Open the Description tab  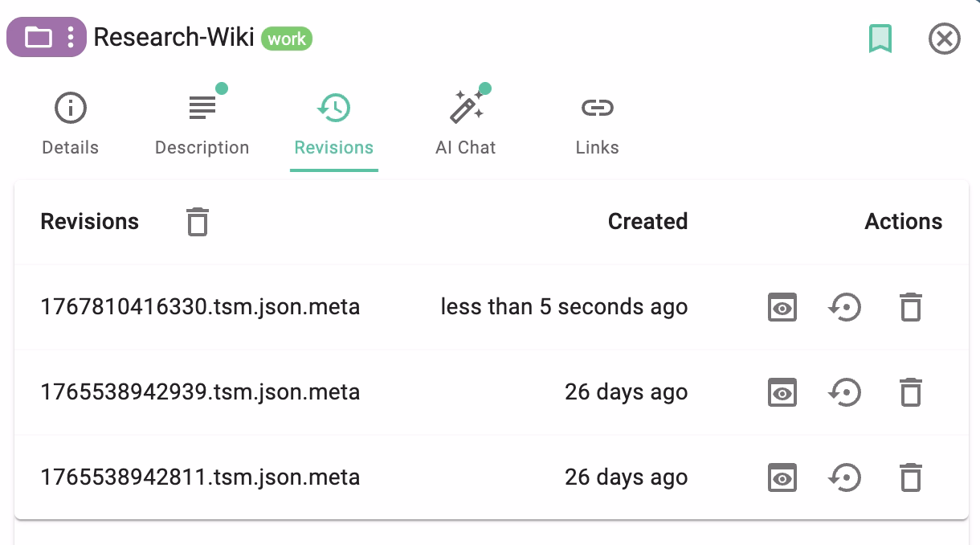click(202, 125)
